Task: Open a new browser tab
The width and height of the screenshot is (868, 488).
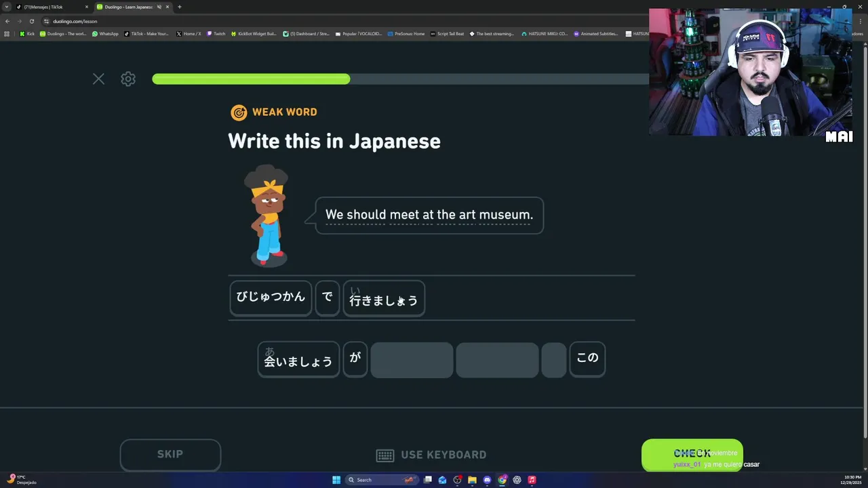Action: (x=180, y=7)
